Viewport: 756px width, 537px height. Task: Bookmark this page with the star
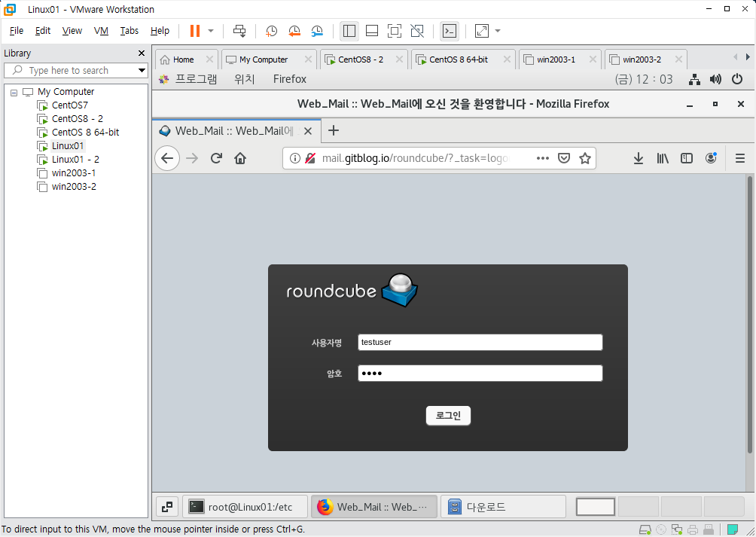click(x=585, y=158)
